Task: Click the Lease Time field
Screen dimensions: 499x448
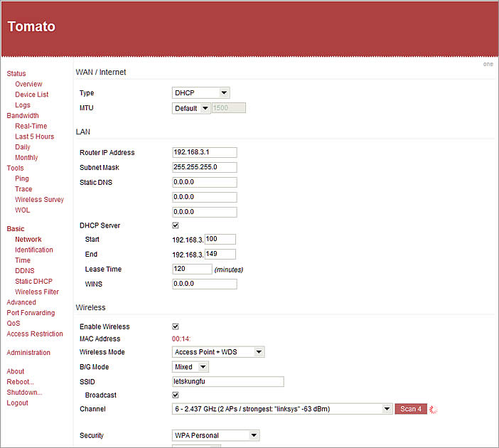Action: coord(192,269)
